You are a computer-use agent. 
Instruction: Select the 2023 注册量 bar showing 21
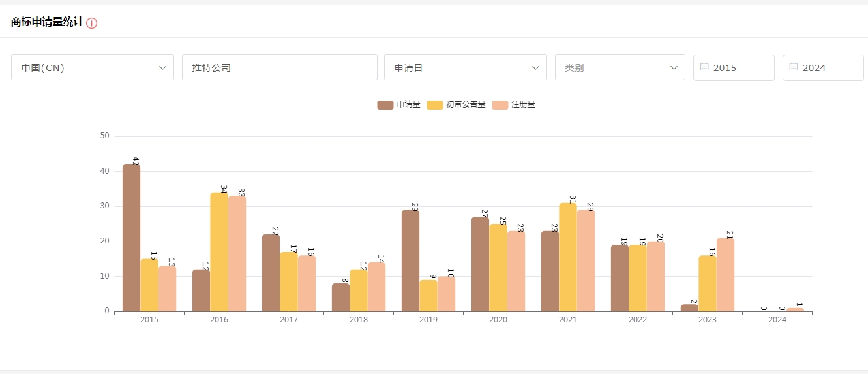pos(725,275)
